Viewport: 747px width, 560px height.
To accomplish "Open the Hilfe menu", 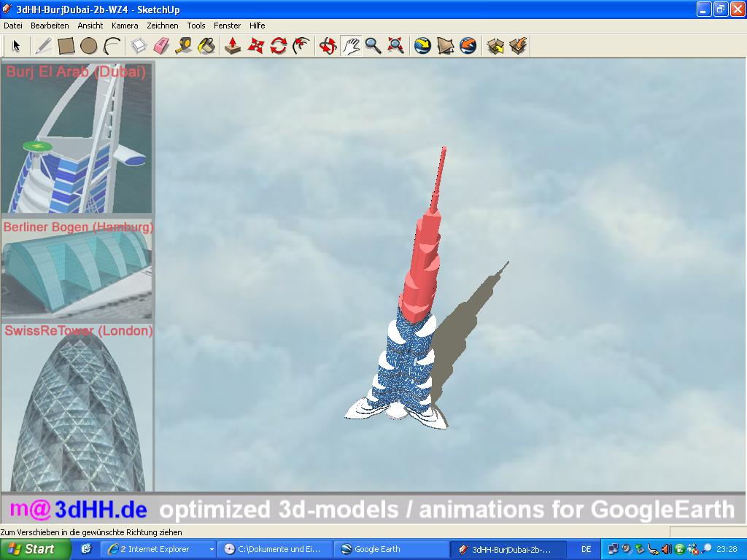I will (x=258, y=26).
